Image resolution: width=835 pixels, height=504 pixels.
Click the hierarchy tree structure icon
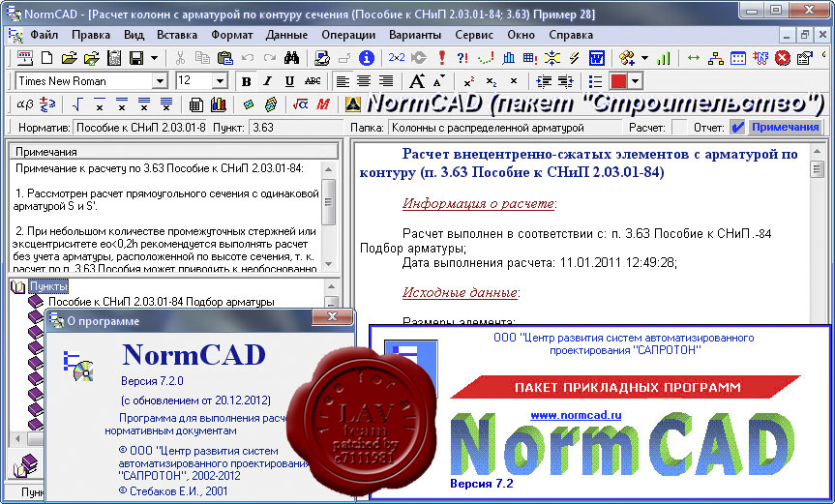click(x=716, y=57)
